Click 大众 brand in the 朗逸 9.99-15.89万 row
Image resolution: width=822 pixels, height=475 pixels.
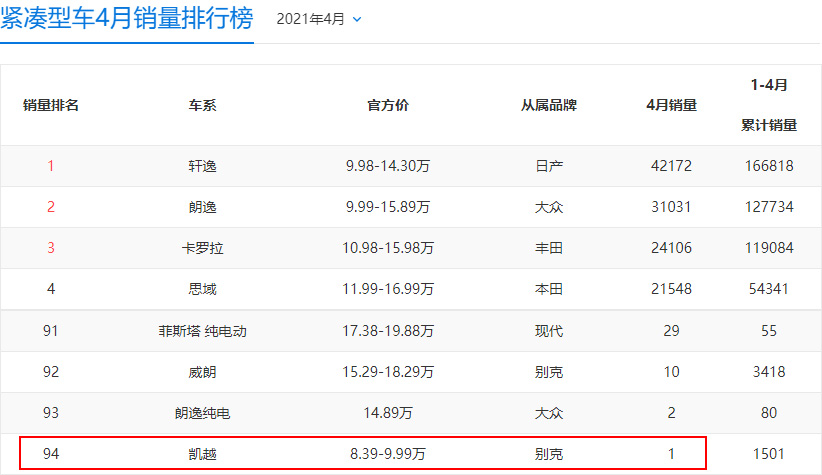click(x=549, y=207)
